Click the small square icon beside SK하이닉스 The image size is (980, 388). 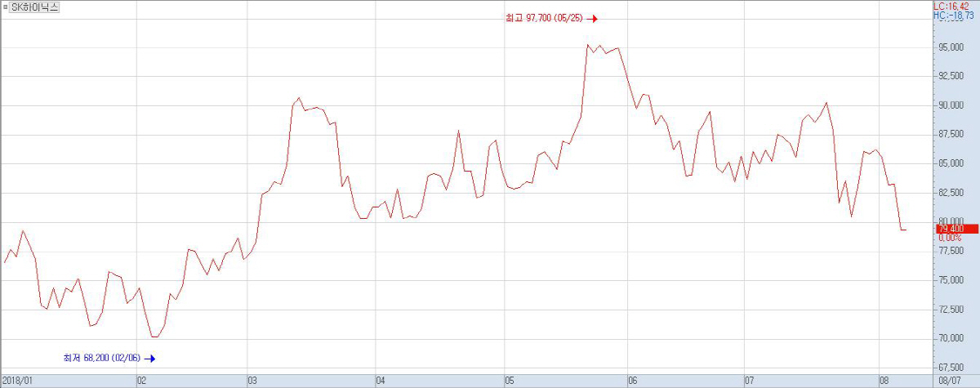7,7
